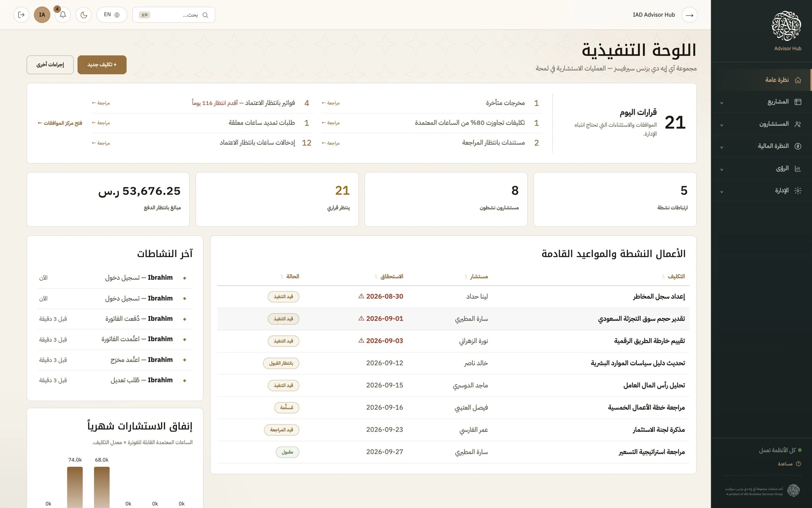This screenshot has height=508, width=812.
Task: Click the مبالغ بانتظار الدفع card
Action: point(108,199)
